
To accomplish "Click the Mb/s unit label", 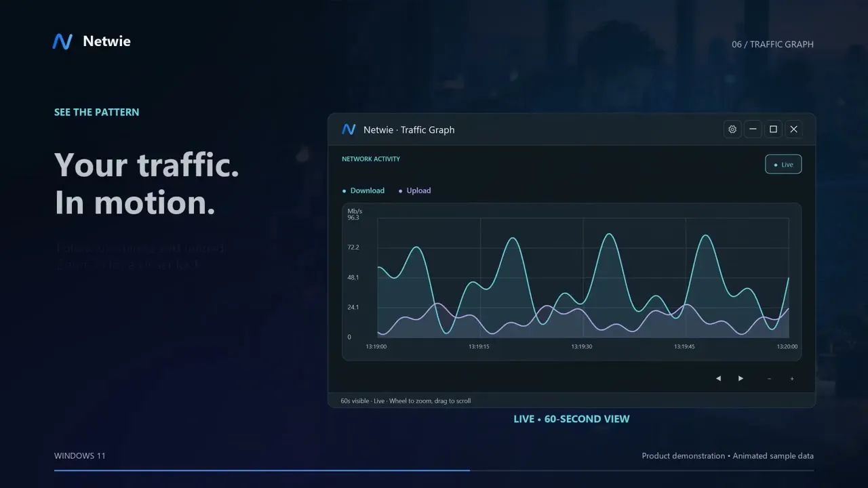I will [355, 211].
